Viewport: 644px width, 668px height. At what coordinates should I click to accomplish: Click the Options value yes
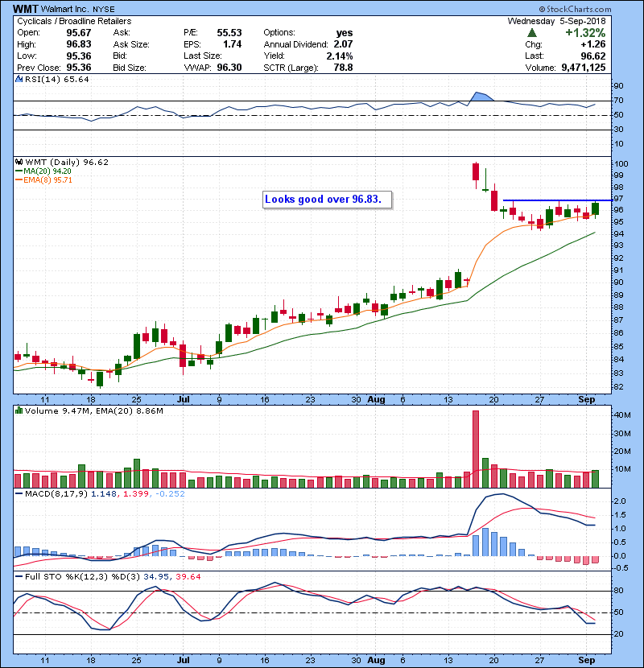tap(344, 33)
